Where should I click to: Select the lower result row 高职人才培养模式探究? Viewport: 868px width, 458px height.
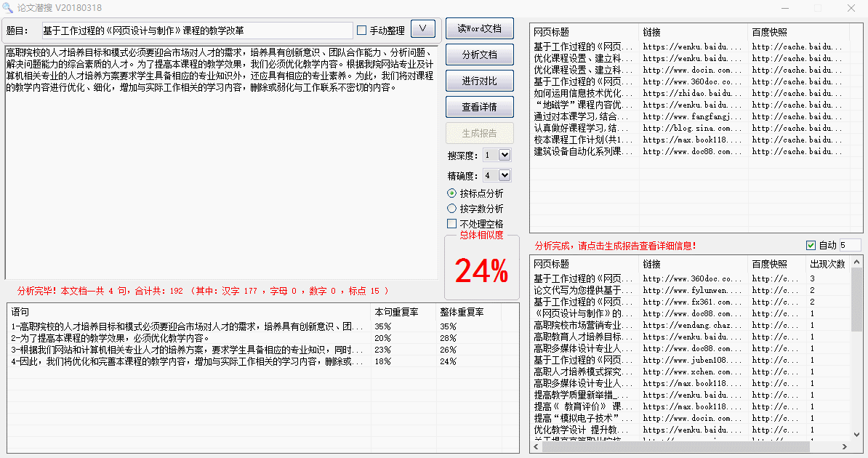pos(691,371)
